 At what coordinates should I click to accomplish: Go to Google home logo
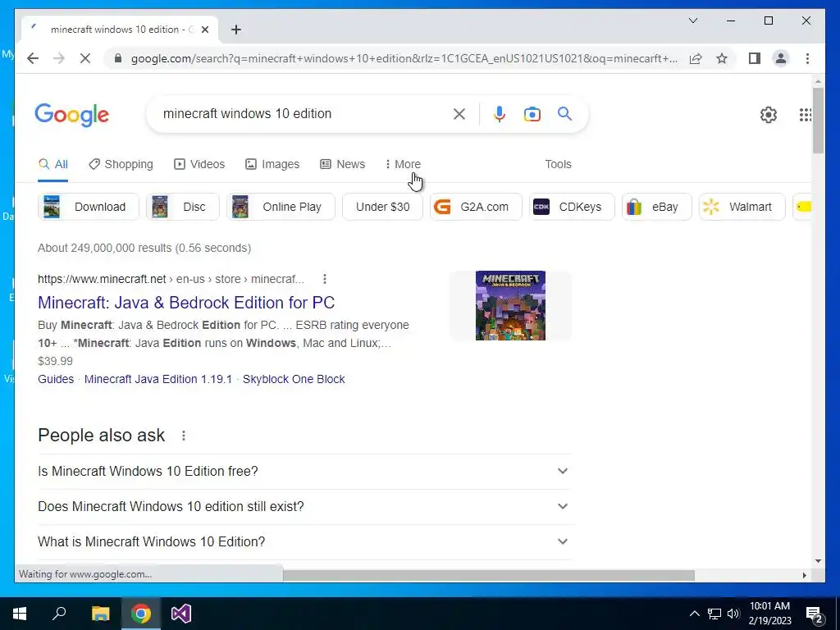click(x=72, y=115)
